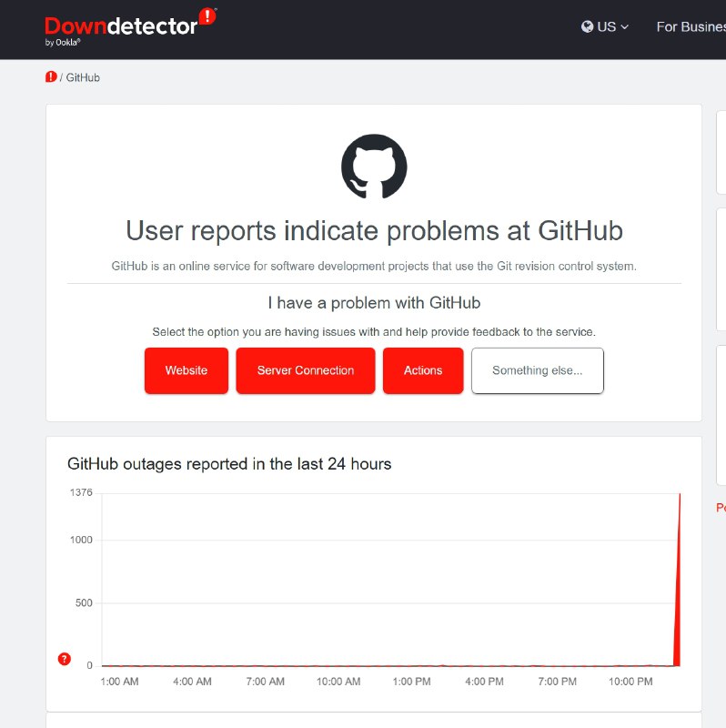The image size is (726, 728).
Task: Click the 4:00 PM time label
Action: pyautogui.click(x=485, y=681)
